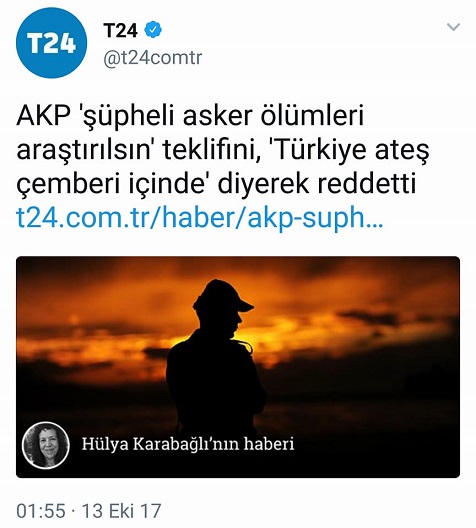Open Hülya Karabağlı's round portrait photo

pyautogui.click(x=46, y=445)
